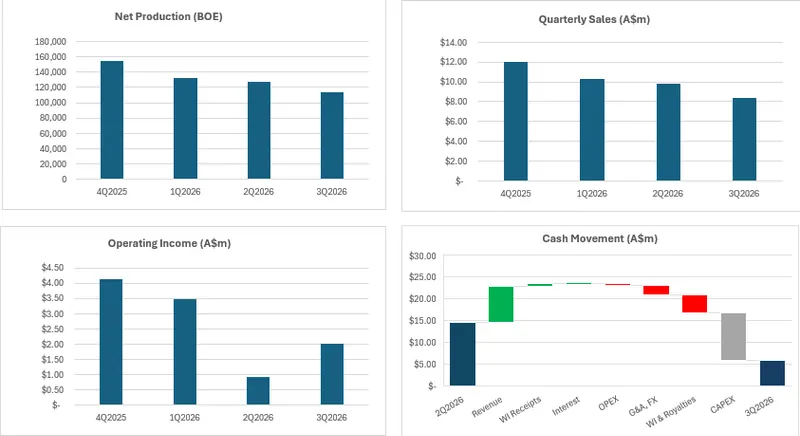Click the 2Q2026 label under Operating Income

(258, 418)
